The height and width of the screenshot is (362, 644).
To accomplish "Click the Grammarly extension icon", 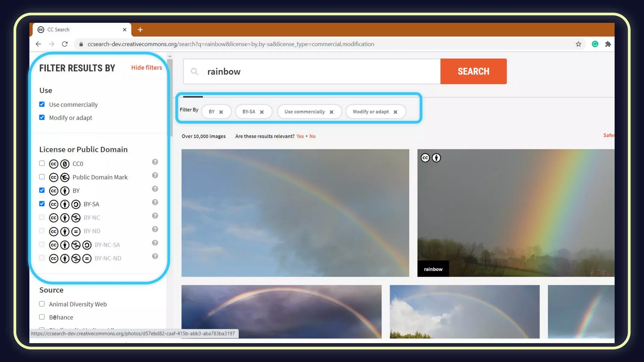I will click(x=595, y=44).
